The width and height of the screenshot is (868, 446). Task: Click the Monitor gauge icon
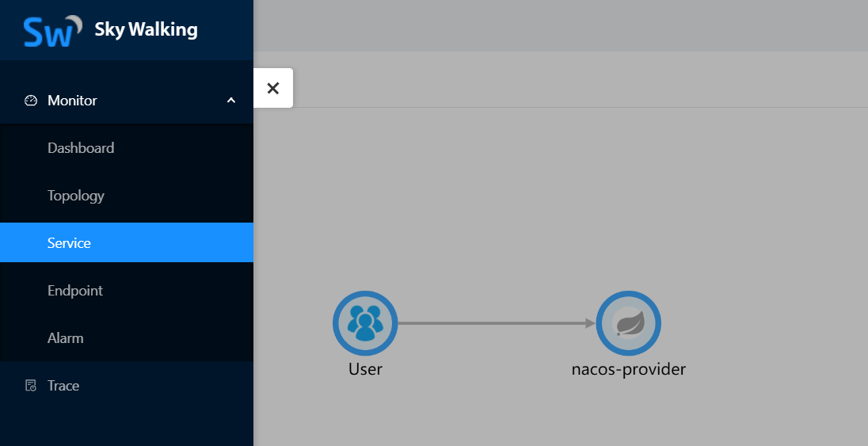pyautogui.click(x=31, y=101)
